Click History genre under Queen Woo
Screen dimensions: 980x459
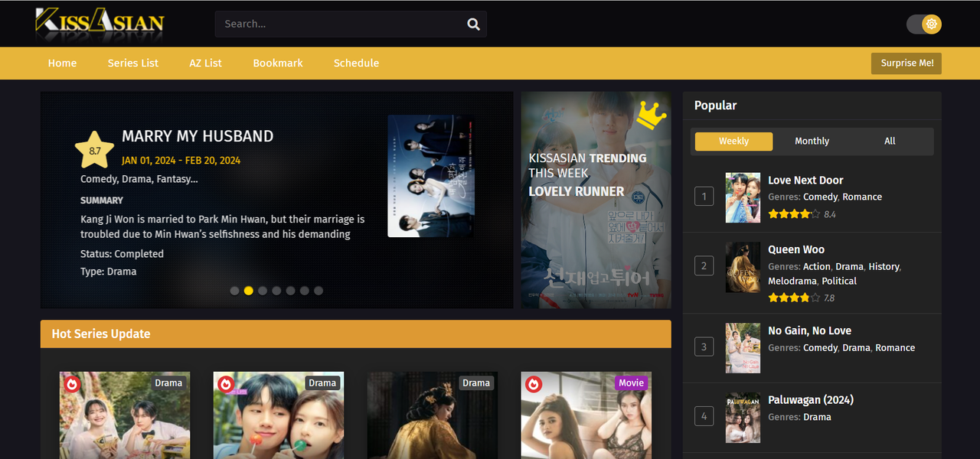[x=884, y=266]
